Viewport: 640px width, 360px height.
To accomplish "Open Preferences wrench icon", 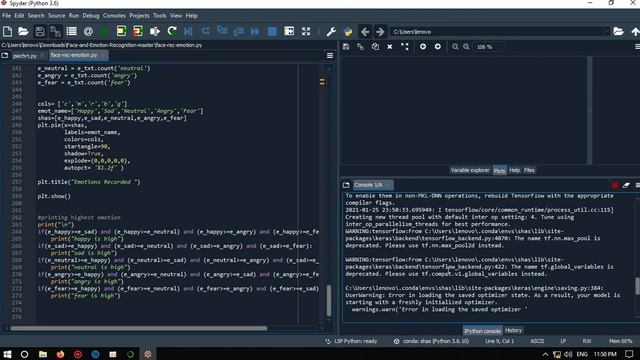I will click(331, 31).
